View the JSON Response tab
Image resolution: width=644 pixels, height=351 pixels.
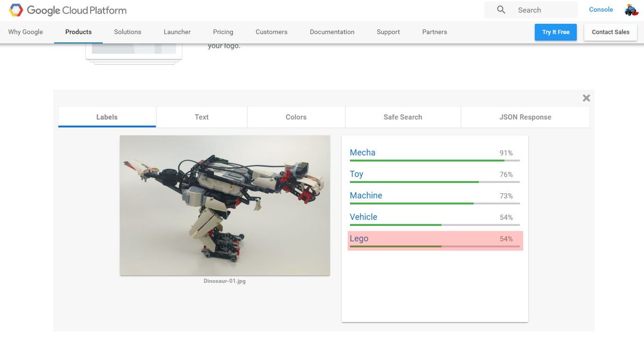click(525, 116)
